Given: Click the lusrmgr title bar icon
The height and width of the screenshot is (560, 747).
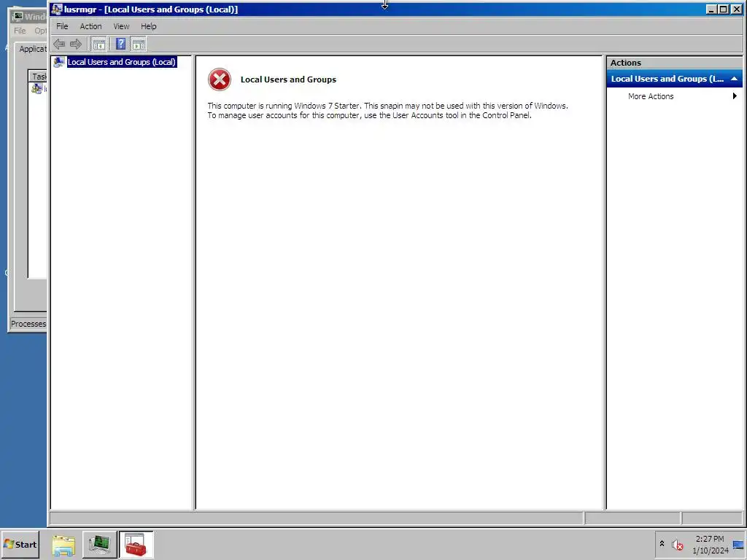Looking at the screenshot, I should pyautogui.click(x=57, y=9).
